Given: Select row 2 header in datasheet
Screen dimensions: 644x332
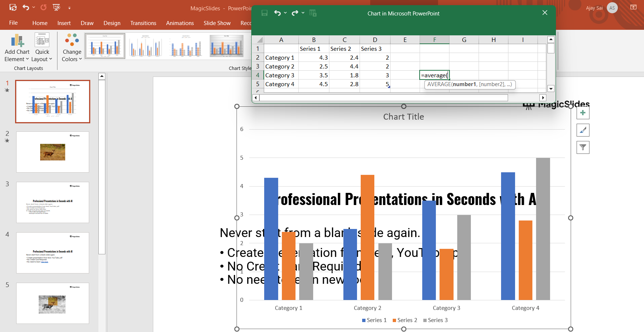Looking at the screenshot, I should click(x=258, y=57).
